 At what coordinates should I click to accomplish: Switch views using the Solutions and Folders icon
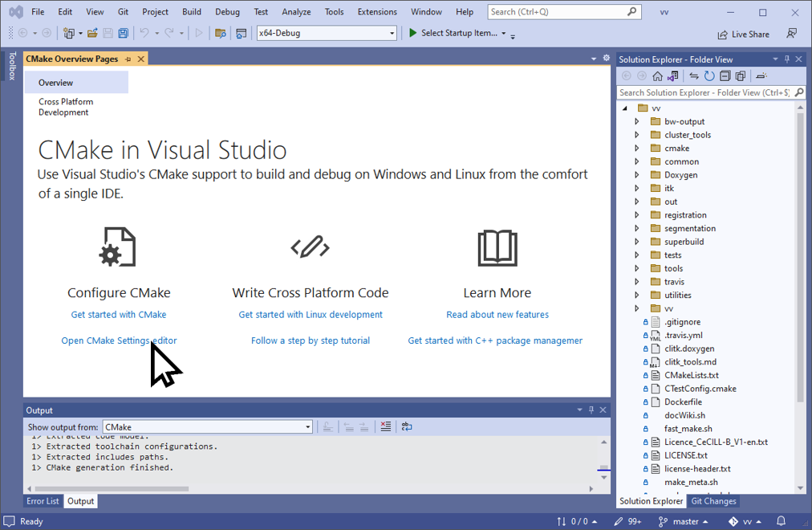tap(672, 76)
